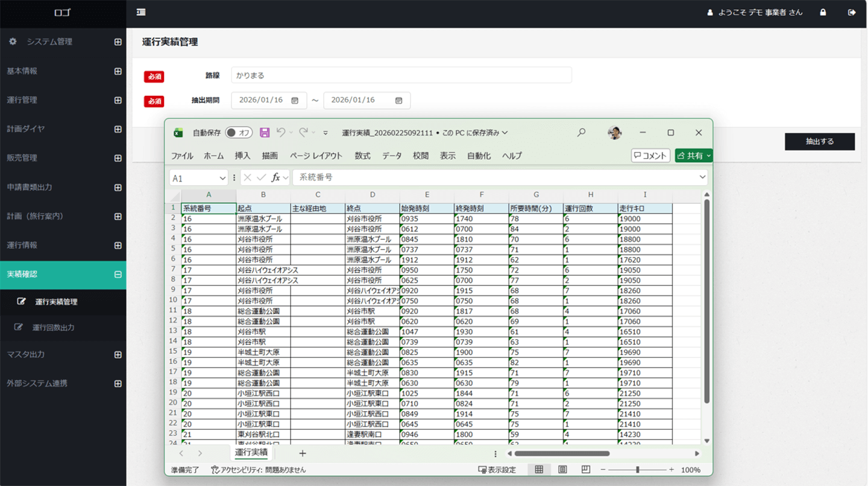Collapse the 実績確認 sidebar section
The height and width of the screenshot is (486, 868).
coord(118,274)
